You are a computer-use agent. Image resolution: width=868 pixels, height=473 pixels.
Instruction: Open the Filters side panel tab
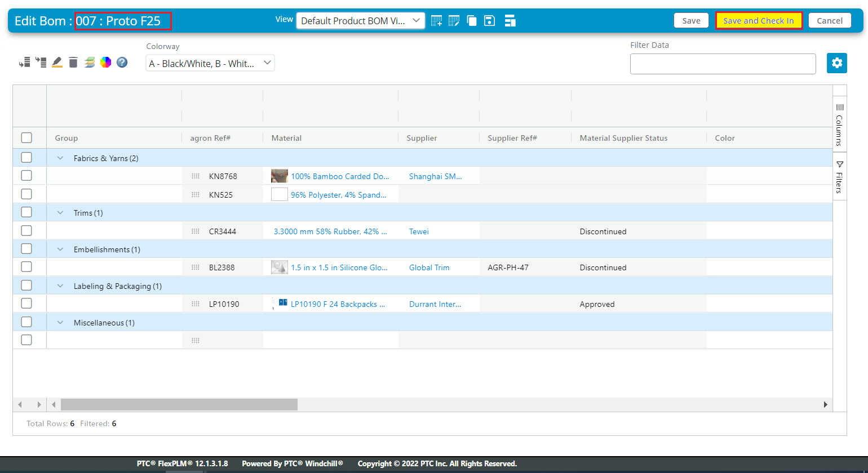[x=839, y=177]
